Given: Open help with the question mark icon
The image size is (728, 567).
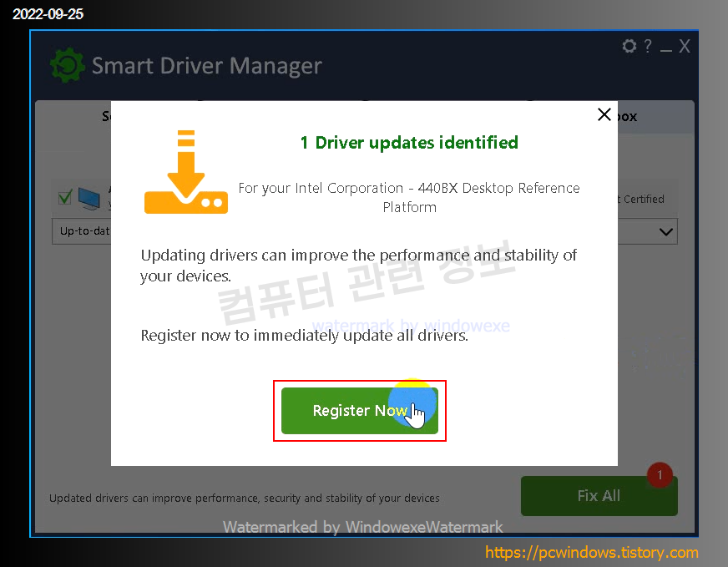Looking at the screenshot, I should (x=648, y=46).
